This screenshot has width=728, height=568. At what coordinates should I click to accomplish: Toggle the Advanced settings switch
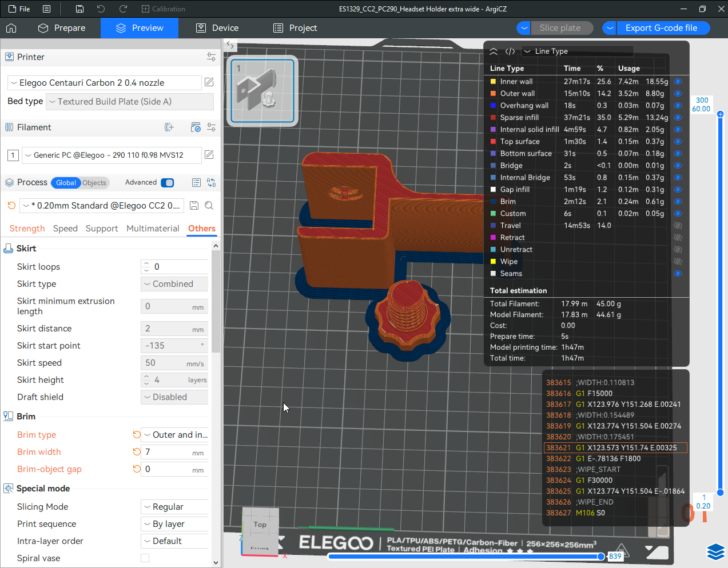[x=168, y=183]
